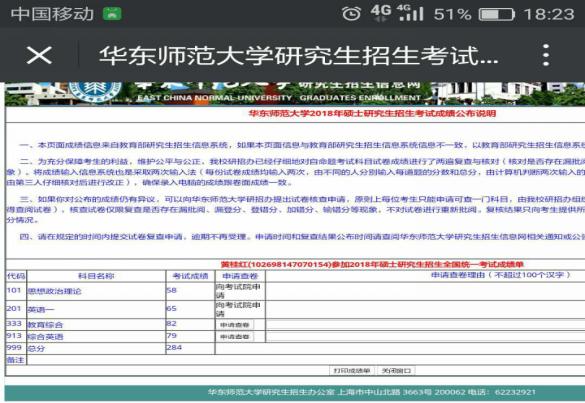Focus the review reason field for 教育综合

coord(425,325)
